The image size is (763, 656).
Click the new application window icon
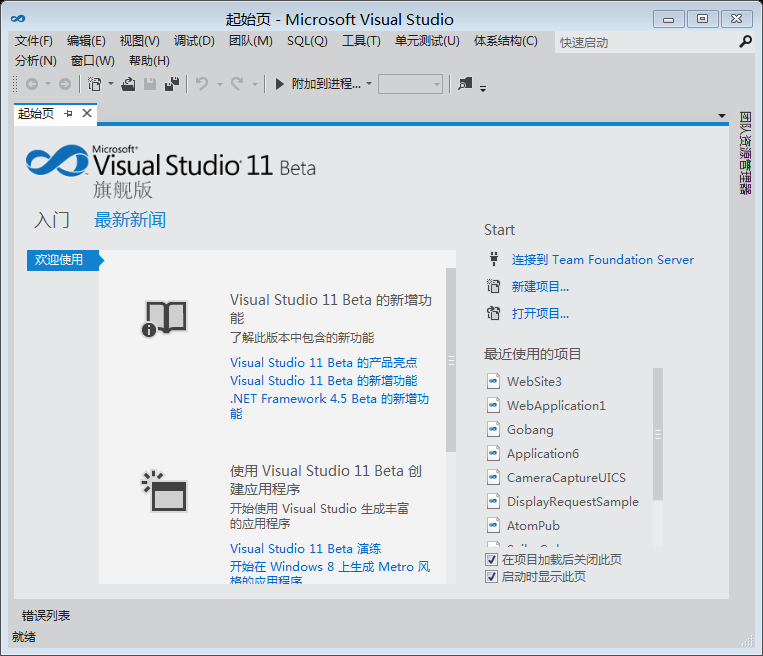(x=164, y=491)
